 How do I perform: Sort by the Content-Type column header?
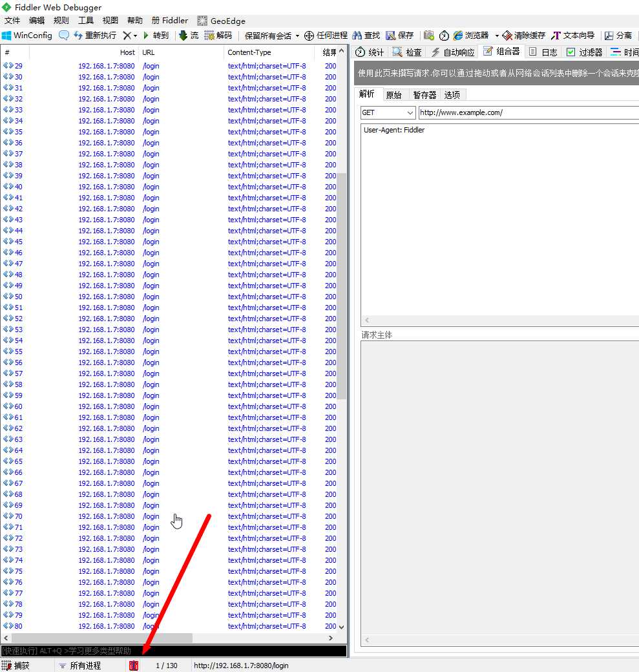pyautogui.click(x=269, y=52)
